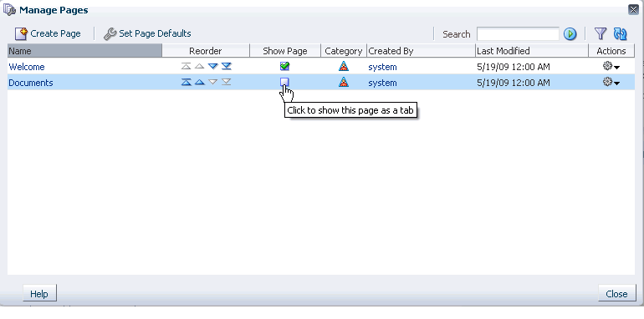Run search with the green arrow icon

[x=570, y=34]
